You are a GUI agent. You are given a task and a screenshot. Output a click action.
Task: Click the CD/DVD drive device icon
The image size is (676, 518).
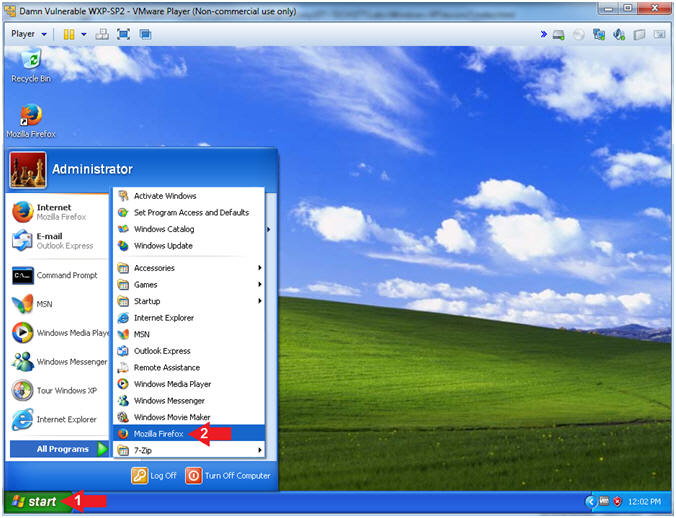coord(579,34)
